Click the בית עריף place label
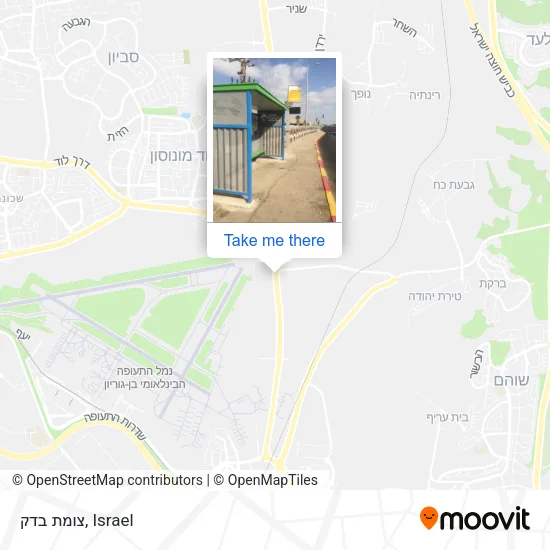Viewport: 550px width, 550px height. point(448,417)
